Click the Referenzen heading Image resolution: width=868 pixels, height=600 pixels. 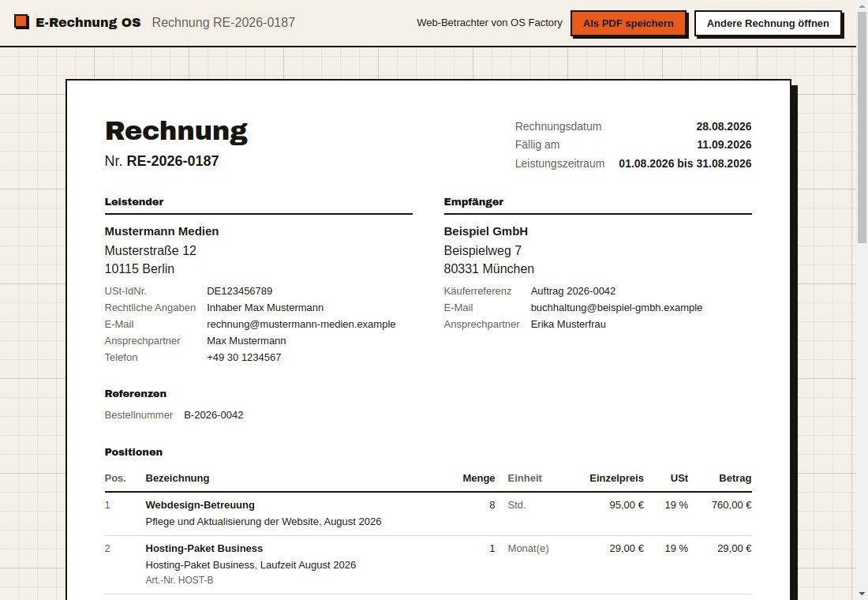click(136, 393)
